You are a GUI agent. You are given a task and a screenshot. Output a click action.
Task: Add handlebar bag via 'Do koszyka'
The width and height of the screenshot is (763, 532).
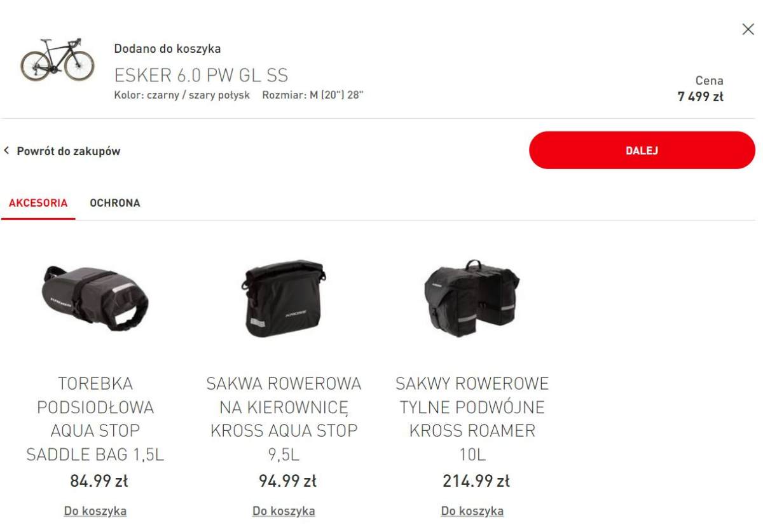pyautogui.click(x=284, y=511)
